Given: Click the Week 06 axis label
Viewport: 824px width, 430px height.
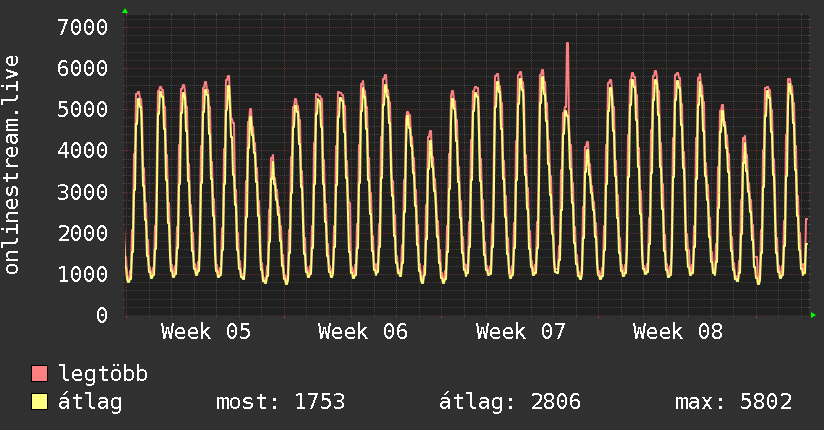Looking at the screenshot, I should click(x=363, y=332).
